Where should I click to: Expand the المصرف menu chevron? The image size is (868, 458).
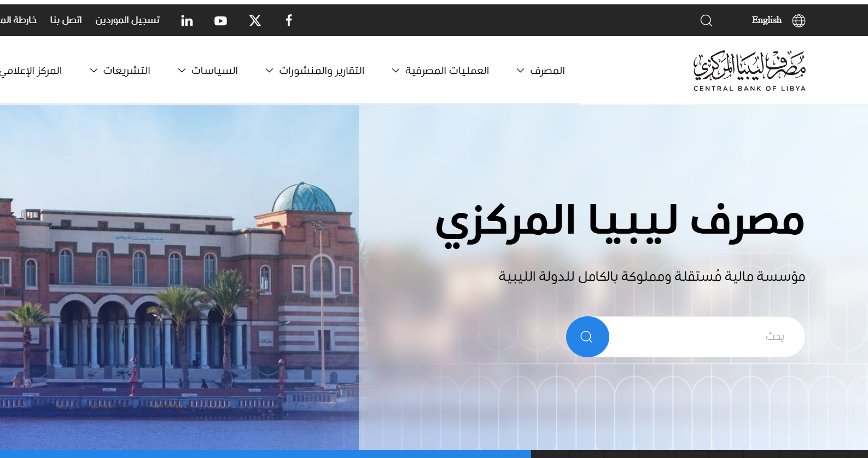(521, 71)
